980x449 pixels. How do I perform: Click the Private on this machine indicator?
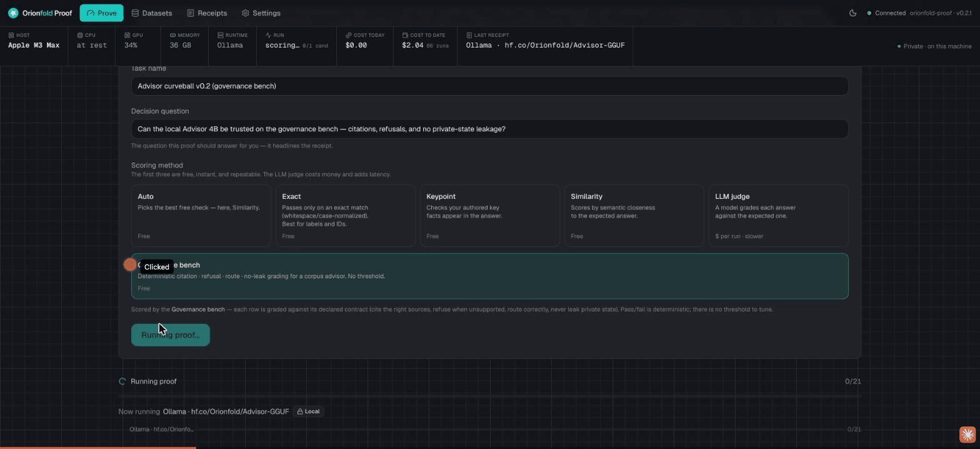tap(934, 46)
